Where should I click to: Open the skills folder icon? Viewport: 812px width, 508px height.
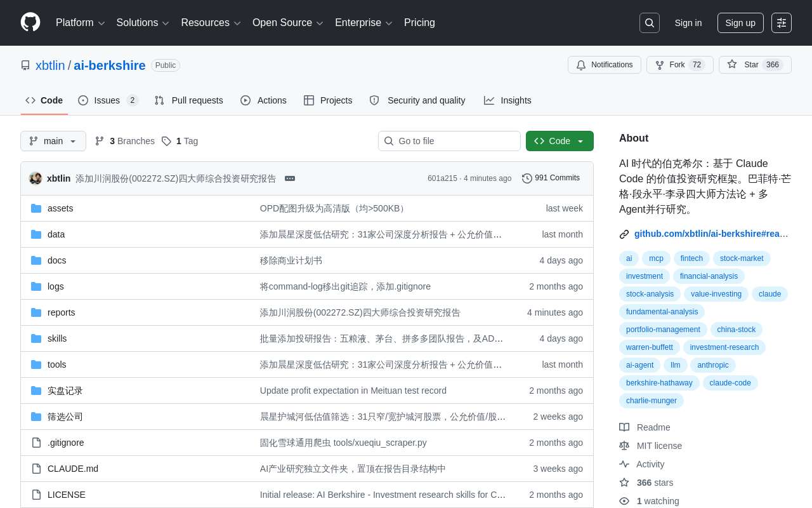36,338
